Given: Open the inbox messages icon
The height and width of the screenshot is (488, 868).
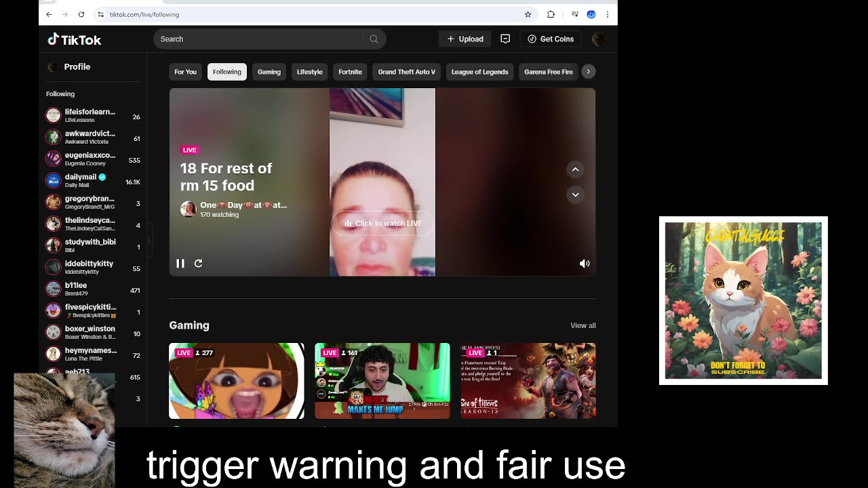Looking at the screenshot, I should pyautogui.click(x=505, y=39).
